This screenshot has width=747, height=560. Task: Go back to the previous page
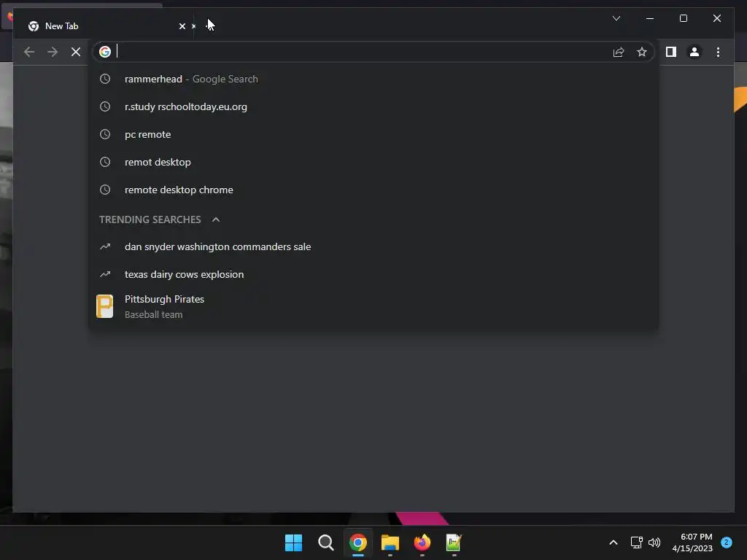29,52
